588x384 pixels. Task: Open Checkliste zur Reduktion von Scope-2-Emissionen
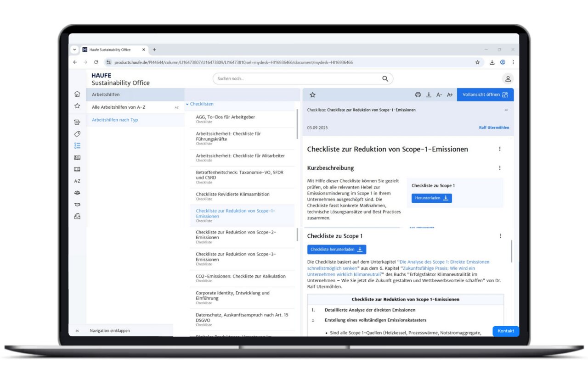pyautogui.click(x=236, y=235)
